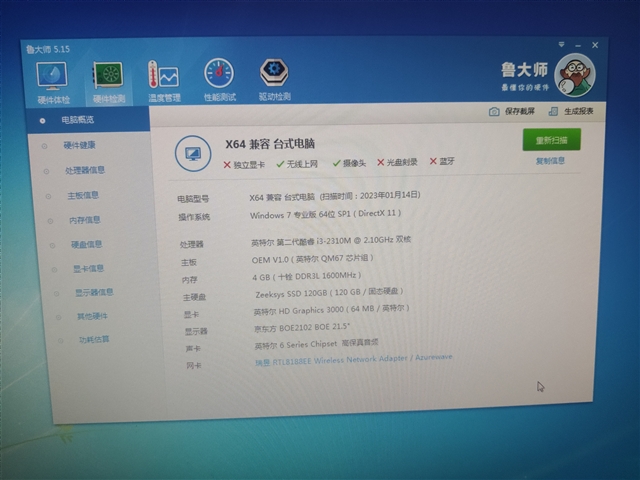Click the 鲁大师 mascot avatar
The width and height of the screenshot is (640, 480).
click(575, 76)
